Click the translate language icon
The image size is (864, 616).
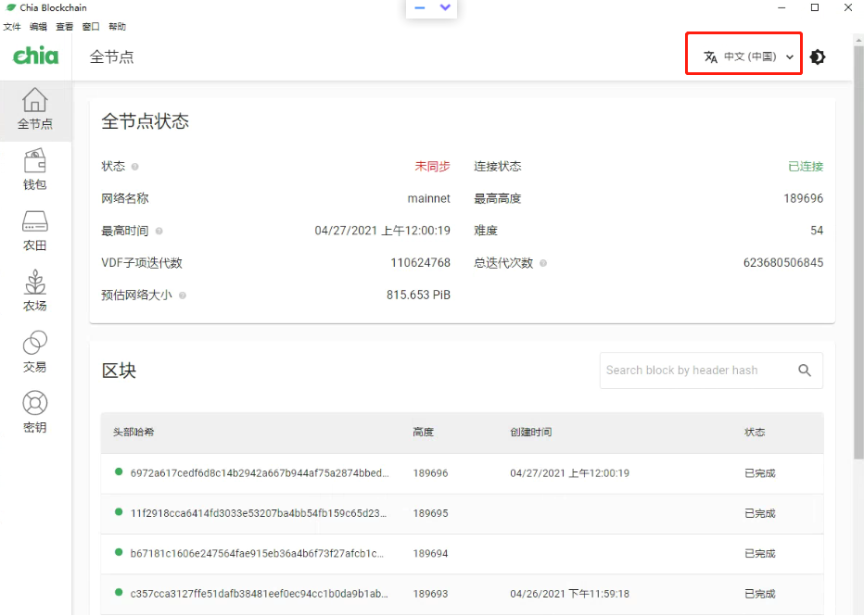point(710,57)
